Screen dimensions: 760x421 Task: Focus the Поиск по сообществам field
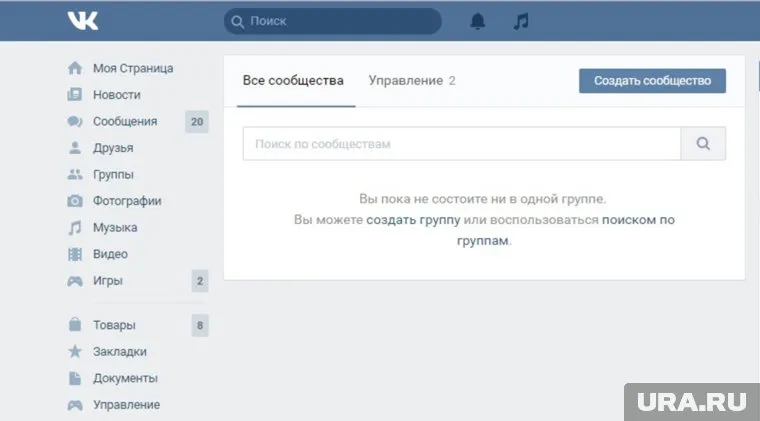click(462, 143)
